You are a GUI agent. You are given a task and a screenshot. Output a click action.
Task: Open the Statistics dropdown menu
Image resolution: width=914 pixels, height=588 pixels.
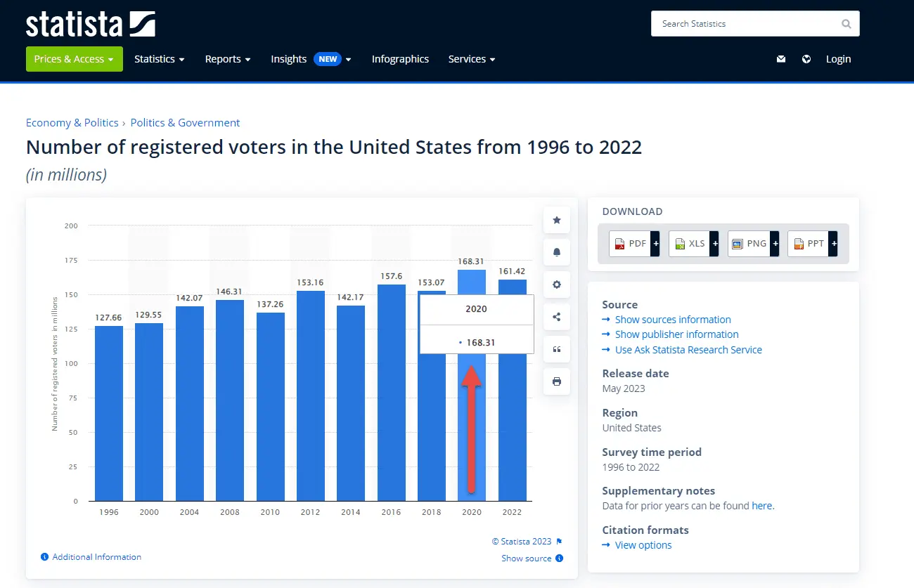point(160,59)
